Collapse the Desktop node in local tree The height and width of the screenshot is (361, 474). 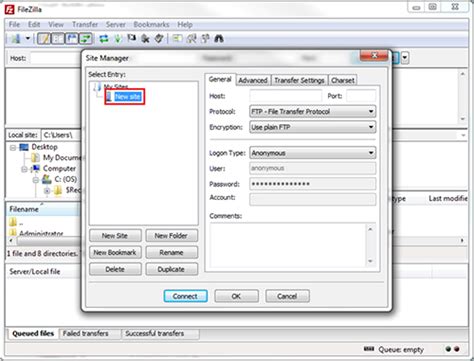click(13, 147)
